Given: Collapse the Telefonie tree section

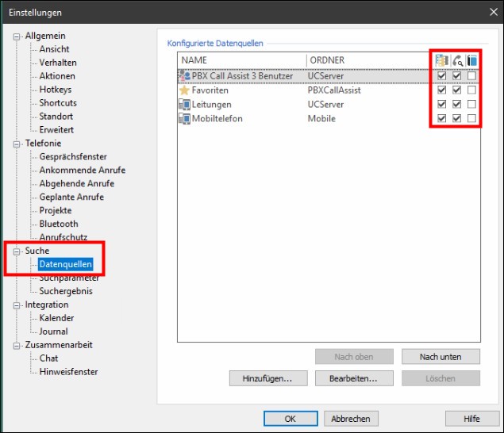Looking at the screenshot, I should [x=17, y=144].
